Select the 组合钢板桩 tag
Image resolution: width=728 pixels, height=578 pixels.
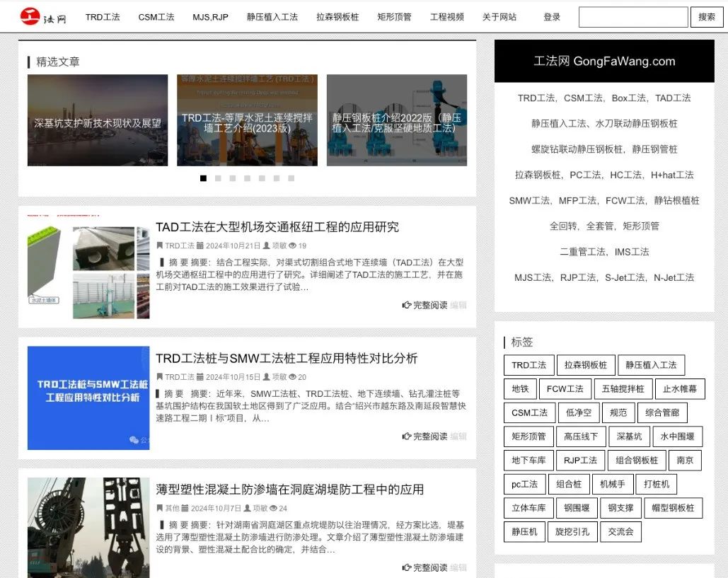pyautogui.click(x=637, y=461)
